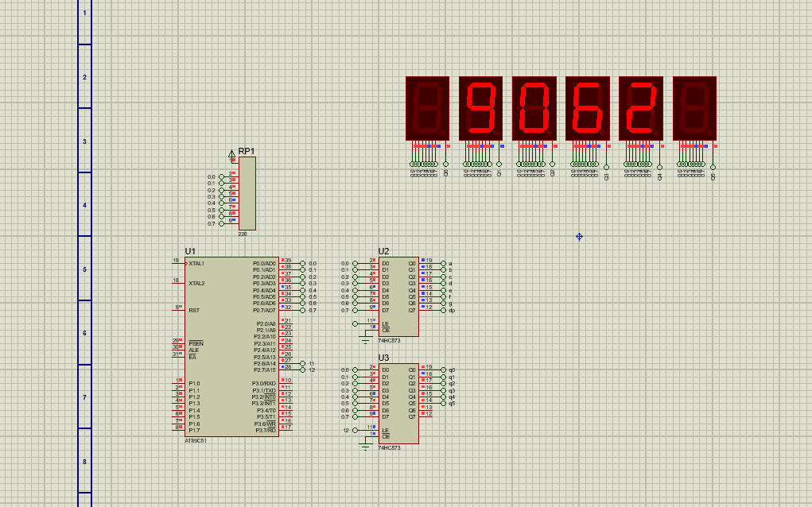Image resolution: width=812 pixels, height=507 pixels.
Task: Click the seven-segment display showing 6
Action: click(587, 108)
